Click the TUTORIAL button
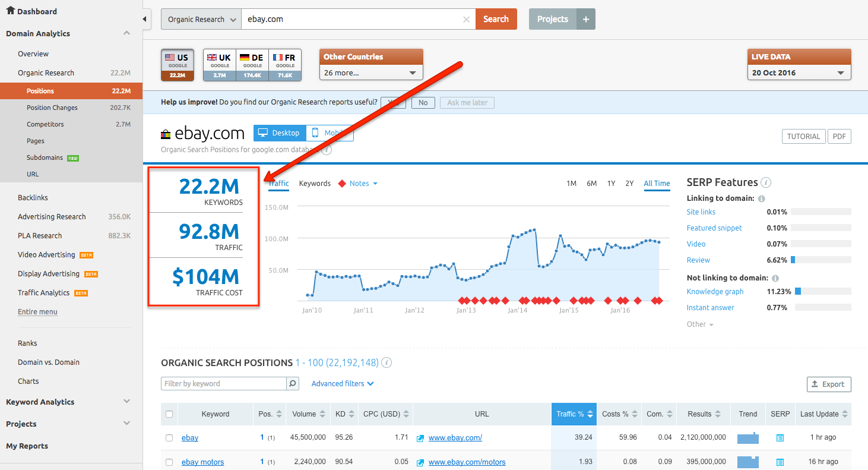The width and height of the screenshot is (868, 470). [803, 137]
